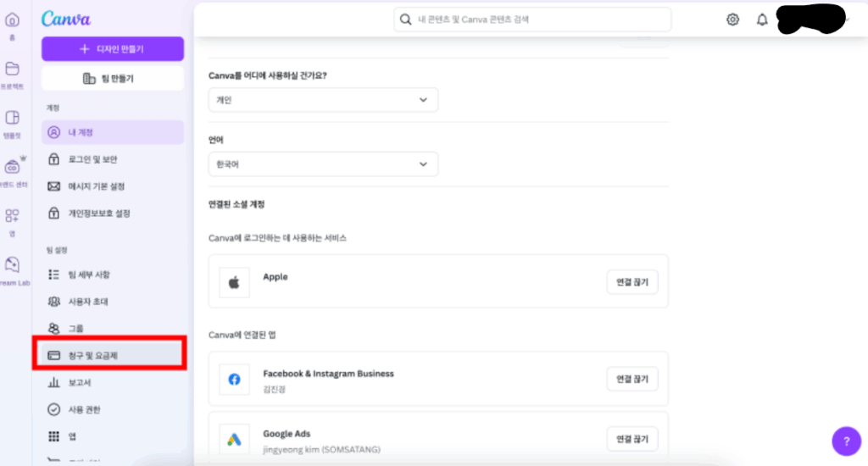868x466 pixels.
Task: Click the chevron of the 개인 dropdown
Action: coord(423,100)
